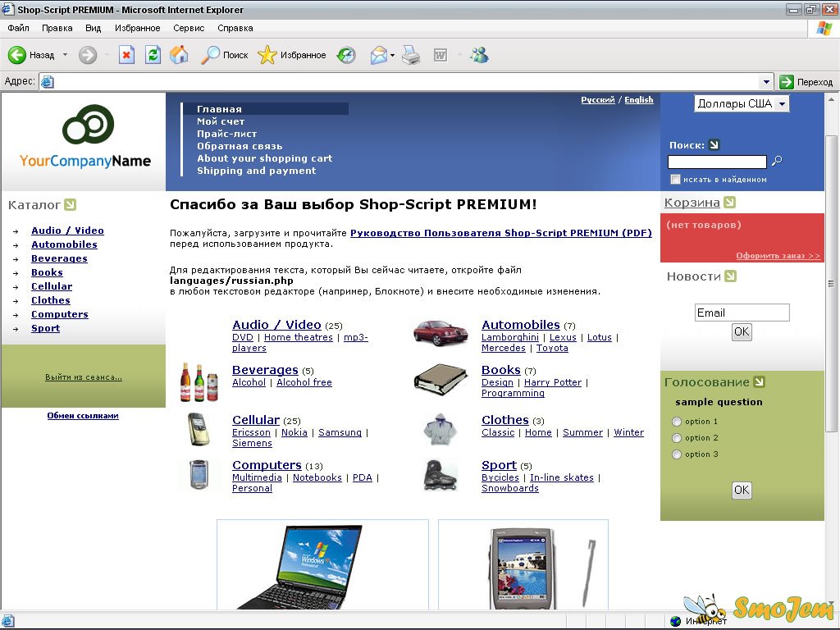This screenshot has height=630, width=840.
Task: Click the arrow icon next to Голосование heading
Action: (x=759, y=381)
